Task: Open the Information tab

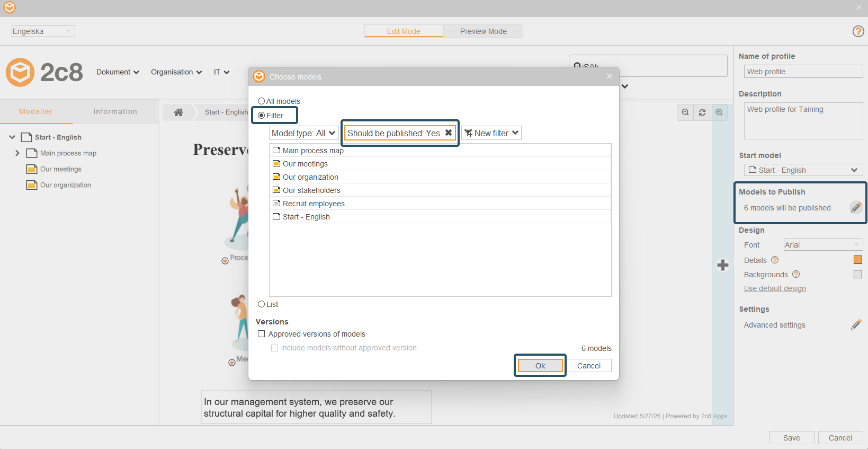Action: pos(115,111)
